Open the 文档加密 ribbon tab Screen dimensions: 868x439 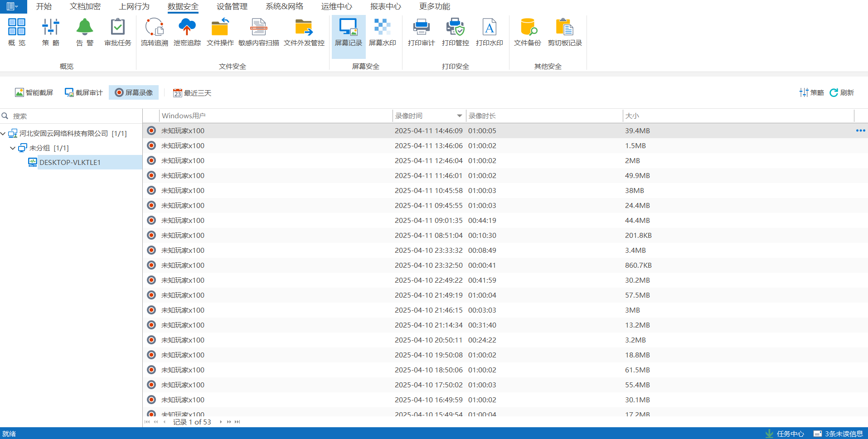pos(85,6)
